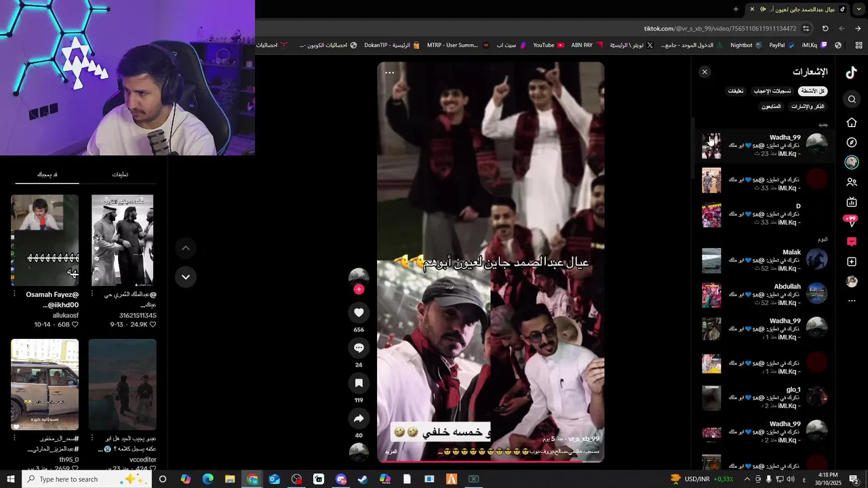The height and width of the screenshot is (488, 868).
Task: Open MTRP - User Summ... bookmark
Action: click(x=458, y=45)
